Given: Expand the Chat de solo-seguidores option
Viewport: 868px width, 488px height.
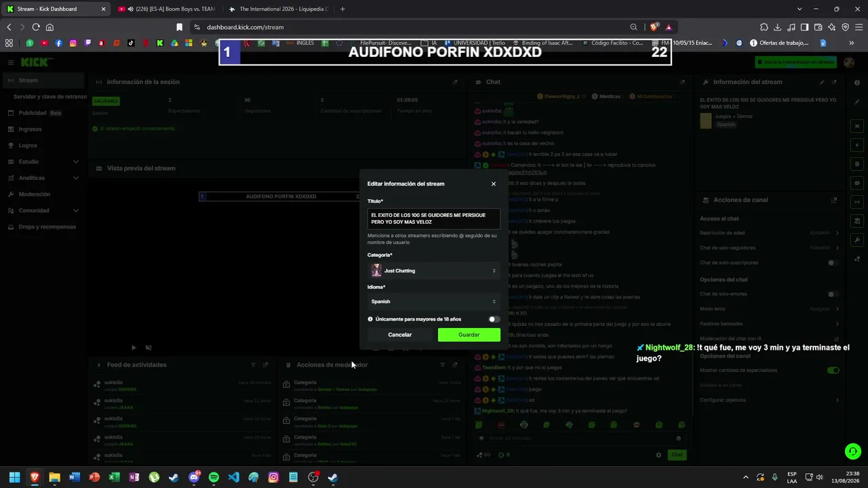Looking at the screenshot, I should pyautogui.click(x=770, y=247).
